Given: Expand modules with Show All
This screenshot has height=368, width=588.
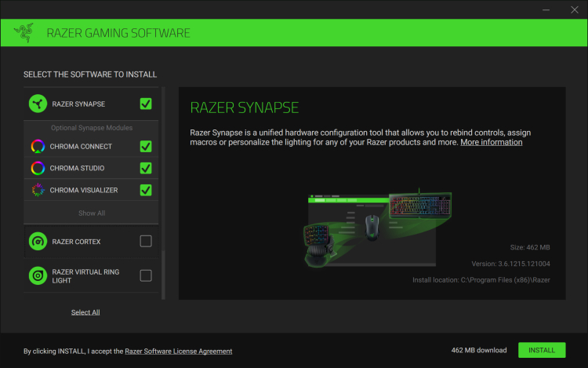Looking at the screenshot, I should 92,213.
